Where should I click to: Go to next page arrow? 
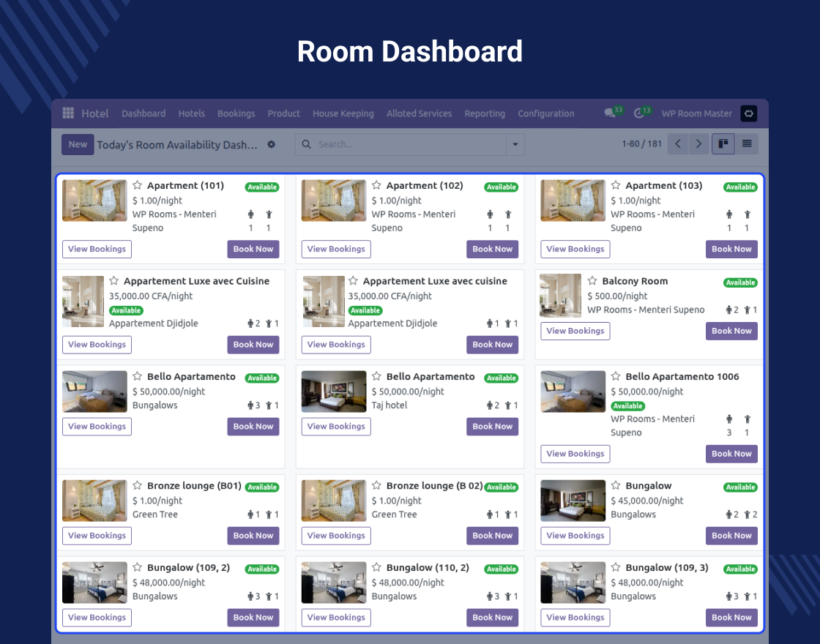(699, 144)
